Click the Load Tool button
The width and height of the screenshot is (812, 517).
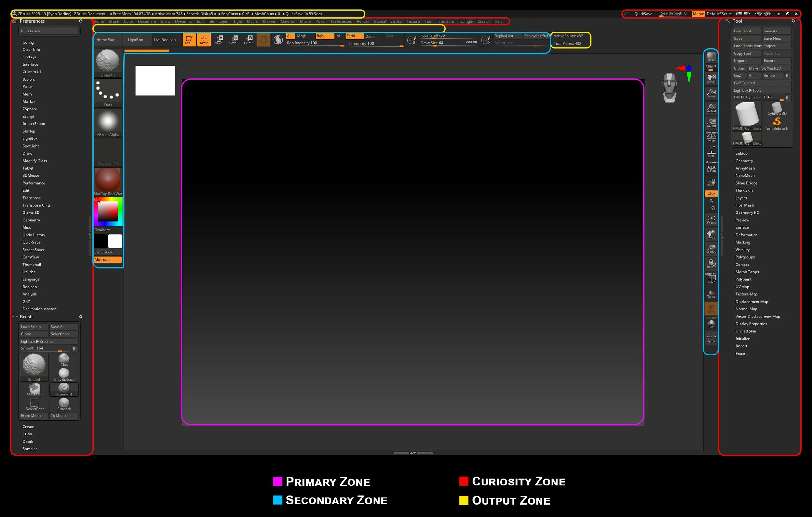[x=747, y=31]
